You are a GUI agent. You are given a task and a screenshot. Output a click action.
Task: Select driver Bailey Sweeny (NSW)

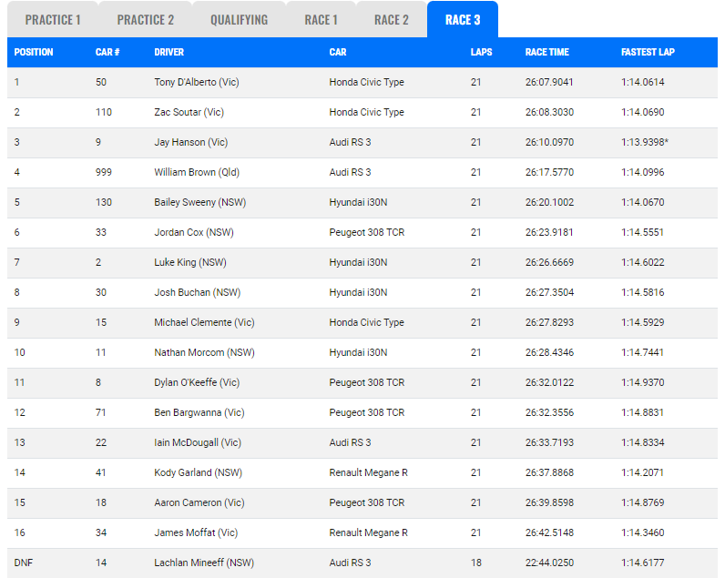tap(199, 202)
